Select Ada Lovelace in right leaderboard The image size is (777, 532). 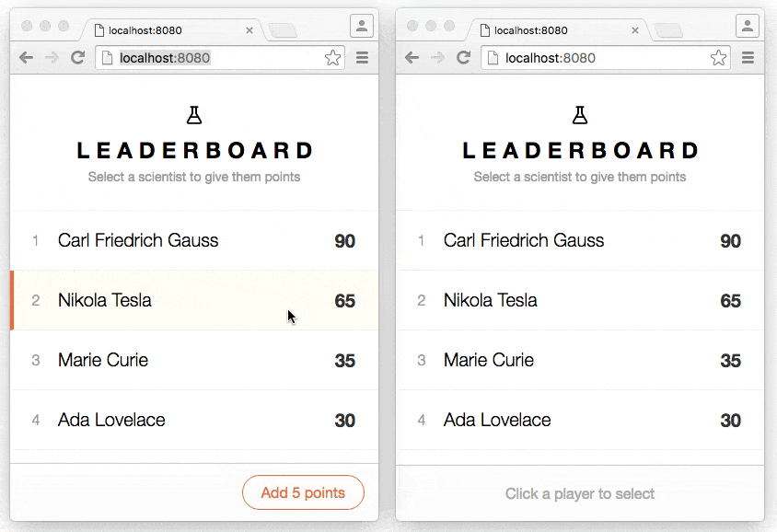click(580, 420)
